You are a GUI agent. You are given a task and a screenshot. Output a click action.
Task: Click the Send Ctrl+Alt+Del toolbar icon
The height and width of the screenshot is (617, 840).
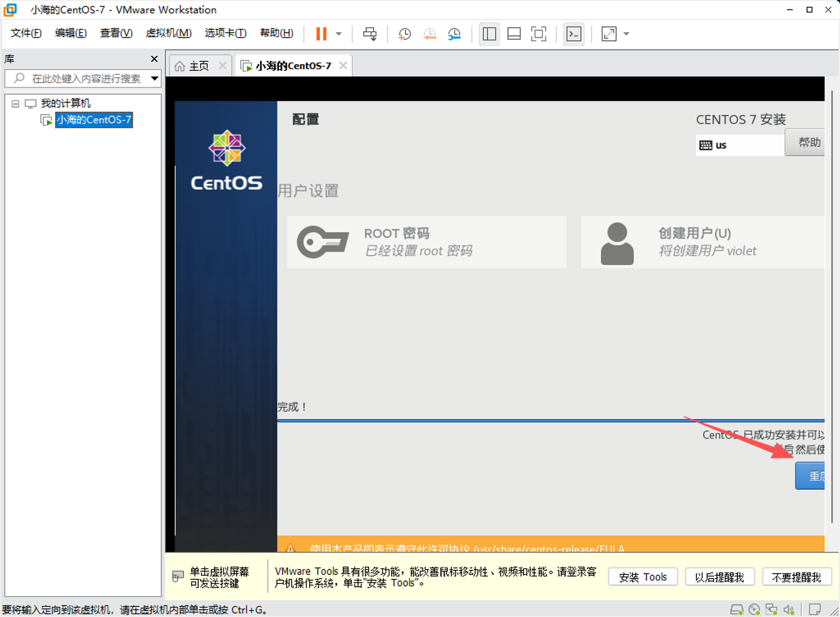pos(370,34)
